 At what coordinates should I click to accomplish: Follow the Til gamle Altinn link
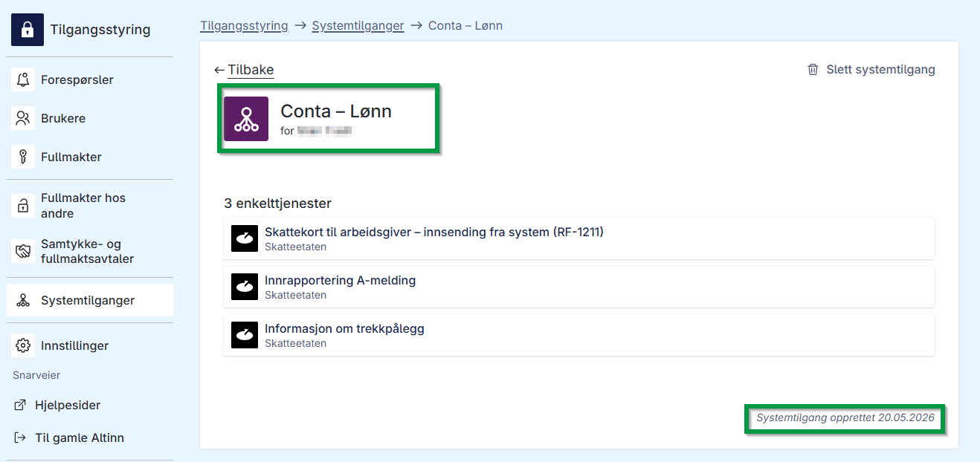click(79, 437)
